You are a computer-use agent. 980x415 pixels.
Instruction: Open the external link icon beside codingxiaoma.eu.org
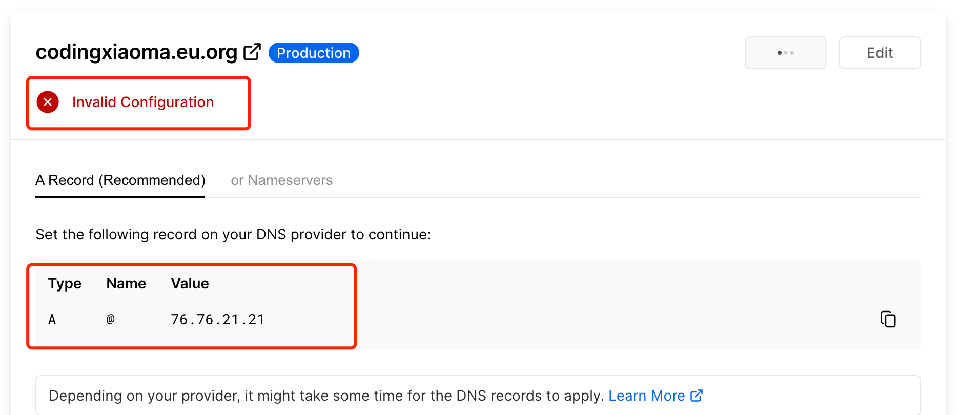tap(252, 52)
